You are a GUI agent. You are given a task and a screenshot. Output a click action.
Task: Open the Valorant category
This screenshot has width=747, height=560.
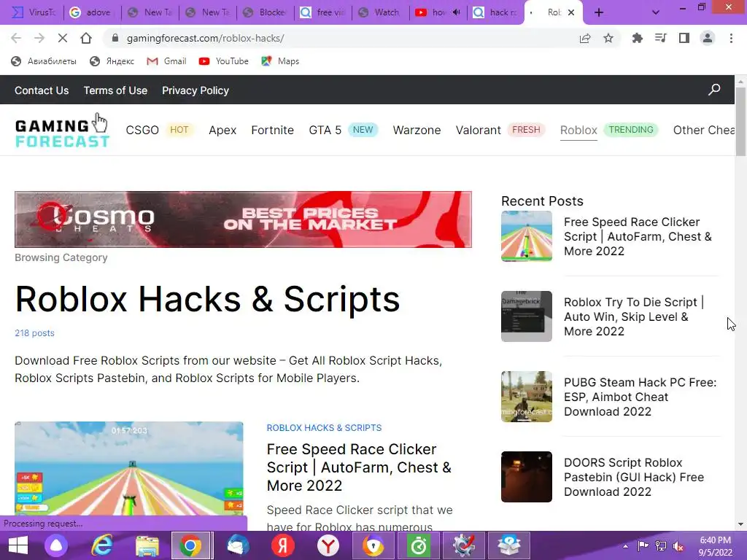pos(479,130)
